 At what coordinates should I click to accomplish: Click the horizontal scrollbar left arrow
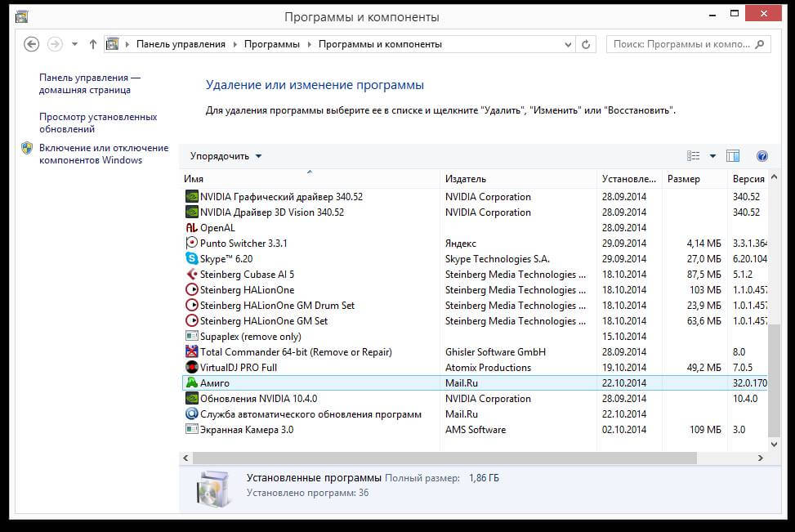pyautogui.click(x=185, y=458)
